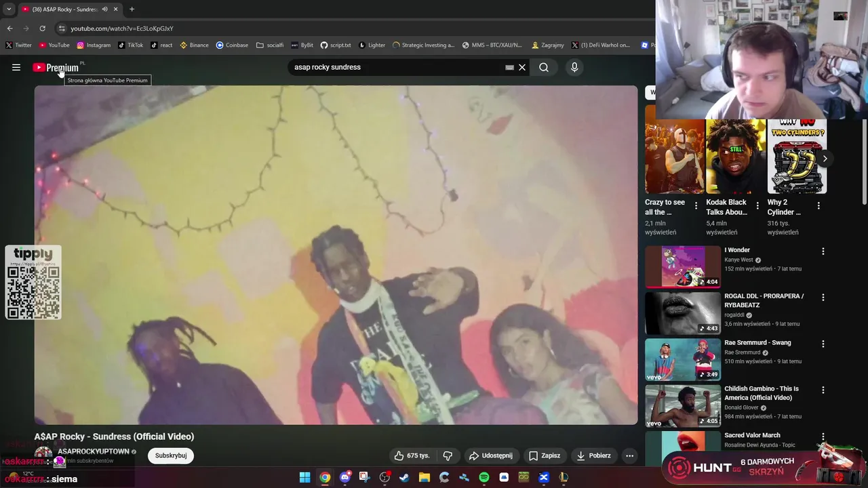Open script.txt GitHub bookmark
Image resolution: width=868 pixels, height=488 pixels.
pyautogui.click(x=336, y=45)
